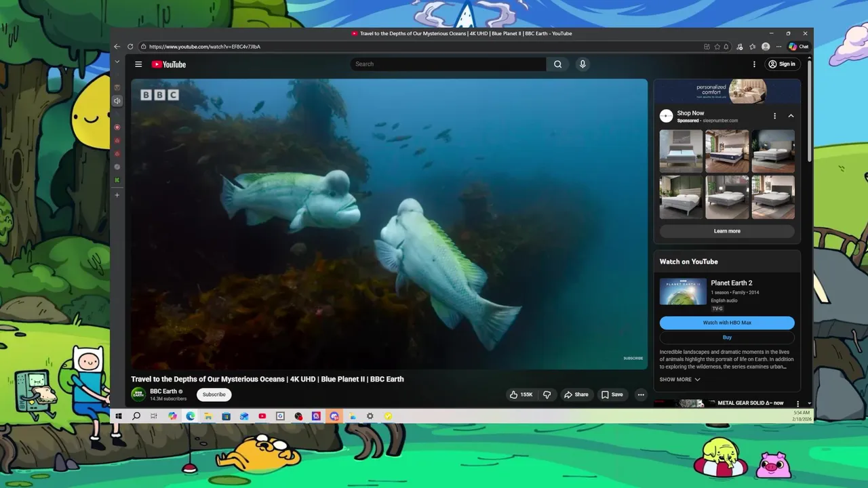The width and height of the screenshot is (868, 488).
Task: Open the ad options three-dot menu
Action: pyautogui.click(x=774, y=116)
